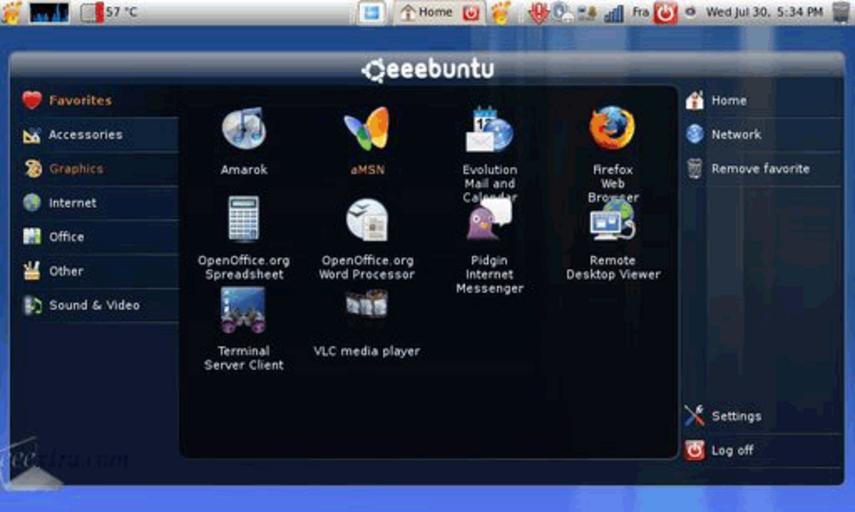
Task: Switch to the Accessories category
Action: 85,135
